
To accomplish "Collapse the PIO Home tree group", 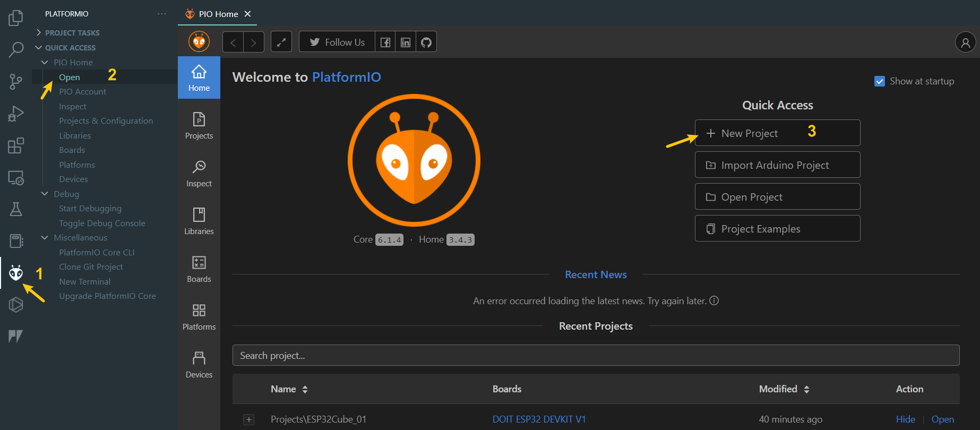I will 45,62.
